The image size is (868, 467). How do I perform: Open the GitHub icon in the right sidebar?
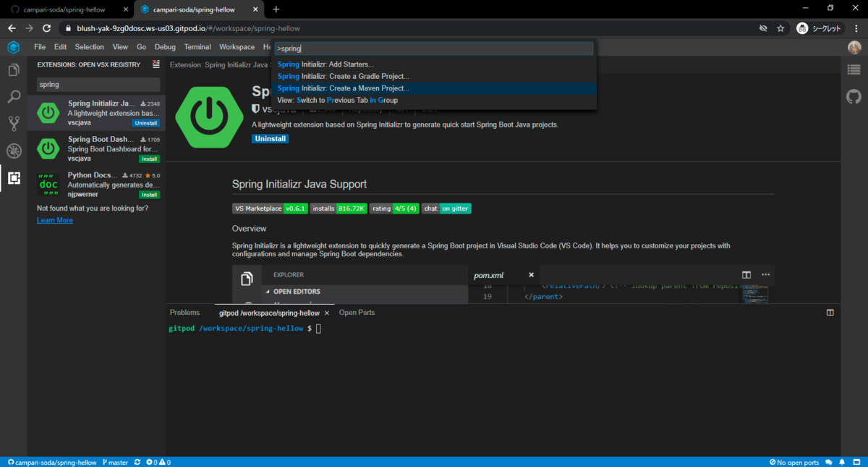[854, 96]
